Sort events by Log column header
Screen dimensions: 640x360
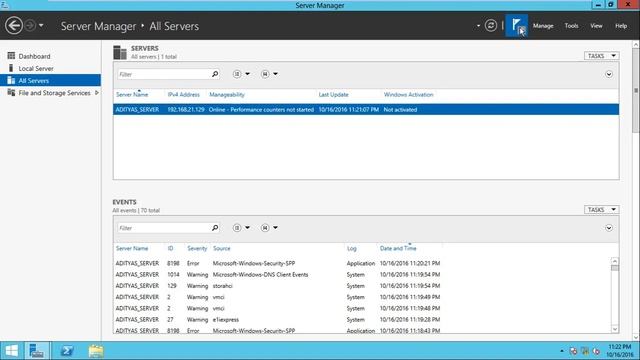click(x=351, y=249)
